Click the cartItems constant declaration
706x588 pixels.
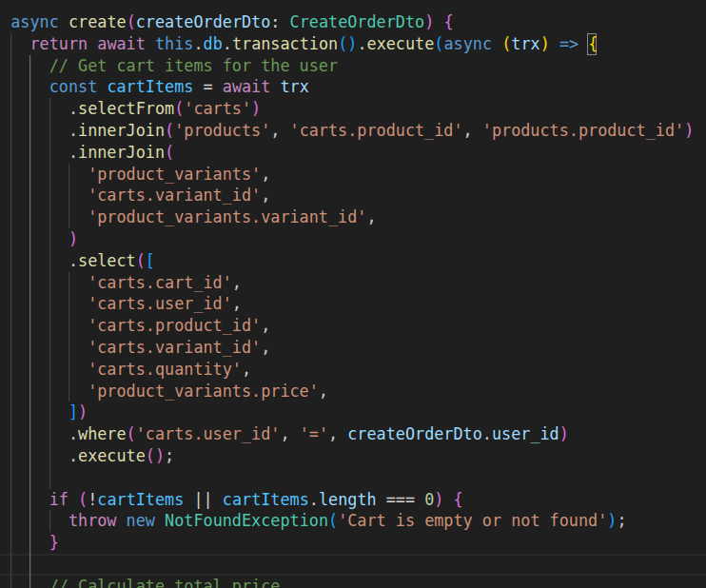155,88
